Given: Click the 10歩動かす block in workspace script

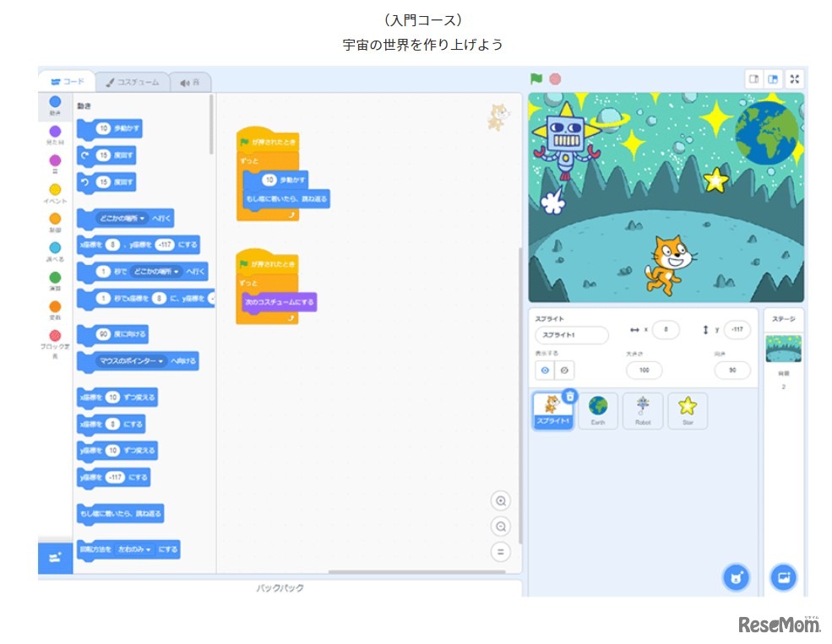Looking at the screenshot, I should coord(276,181).
